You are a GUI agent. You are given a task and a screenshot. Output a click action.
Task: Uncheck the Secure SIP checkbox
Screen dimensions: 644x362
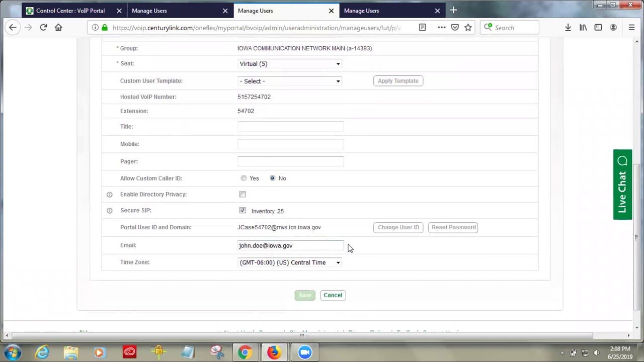pos(243,211)
